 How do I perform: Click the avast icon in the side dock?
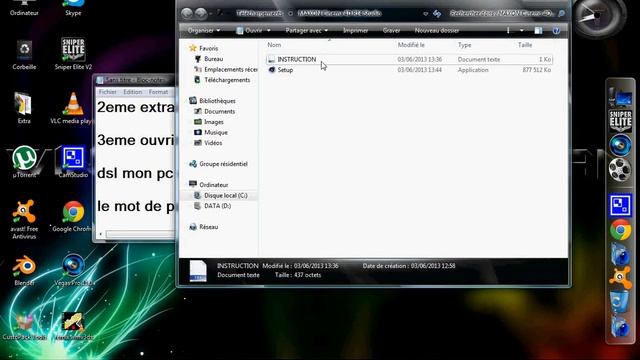click(620, 277)
